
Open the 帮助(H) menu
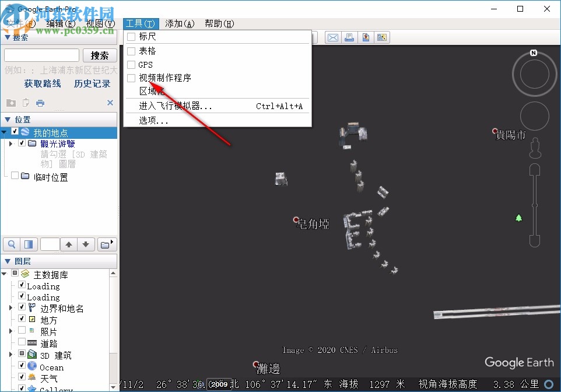click(219, 24)
